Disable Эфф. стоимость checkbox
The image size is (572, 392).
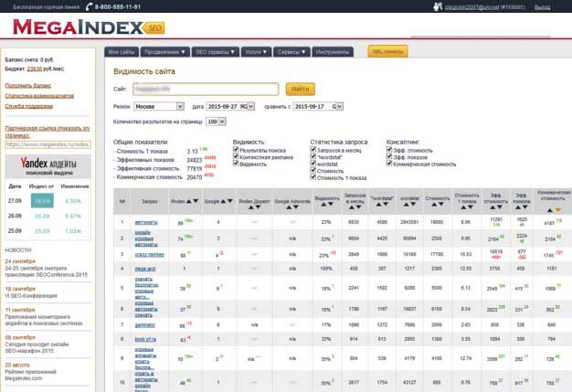pos(389,150)
